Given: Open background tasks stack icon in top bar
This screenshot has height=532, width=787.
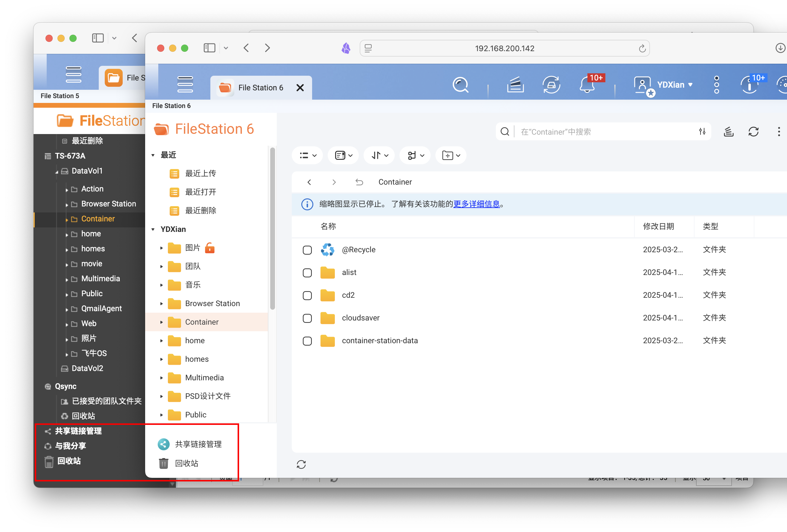Looking at the screenshot, I should pos(515,85).
